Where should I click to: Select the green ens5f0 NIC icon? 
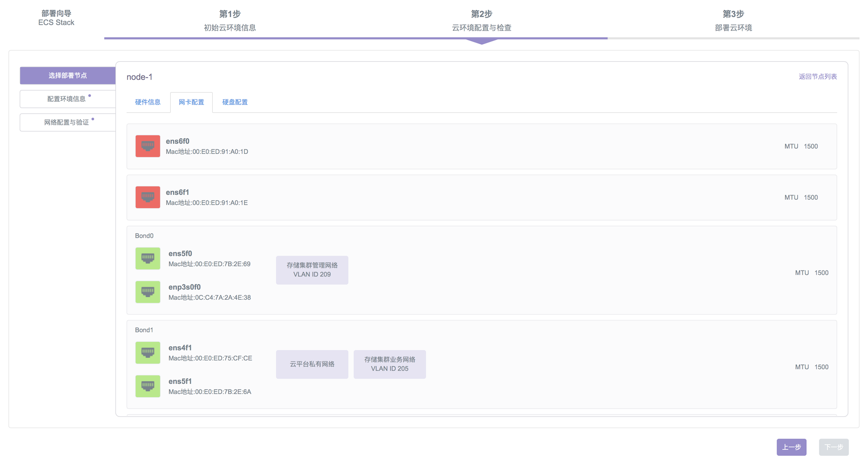[x=147, y=259]
